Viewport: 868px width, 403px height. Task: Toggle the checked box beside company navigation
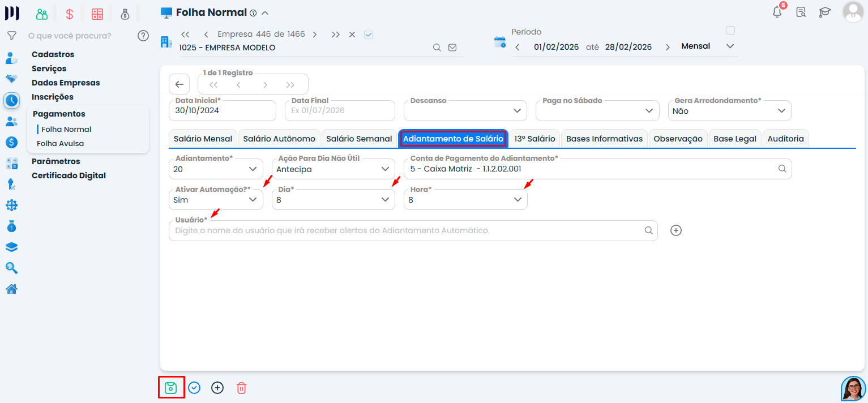(x=369, y=35)
